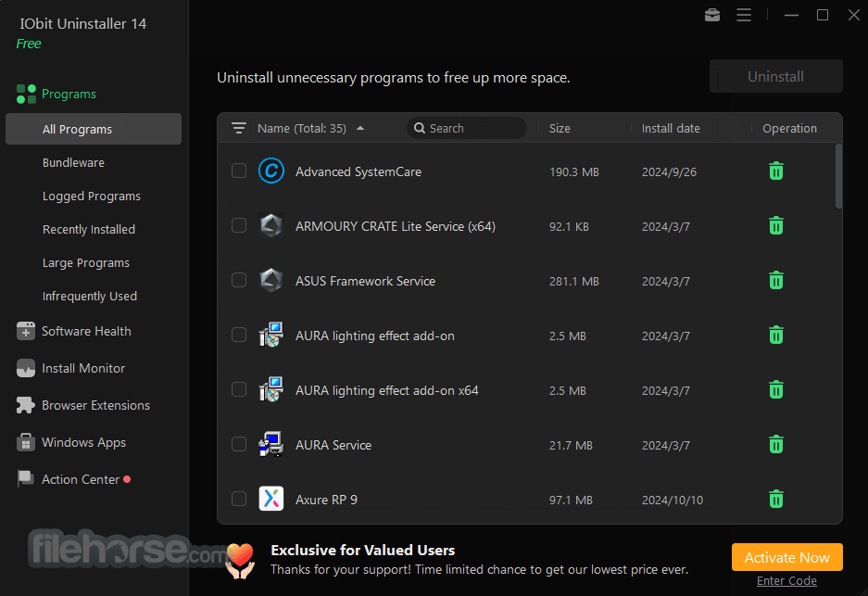Click the Browser Extensions puzzle icon

[x=25, y=405]
